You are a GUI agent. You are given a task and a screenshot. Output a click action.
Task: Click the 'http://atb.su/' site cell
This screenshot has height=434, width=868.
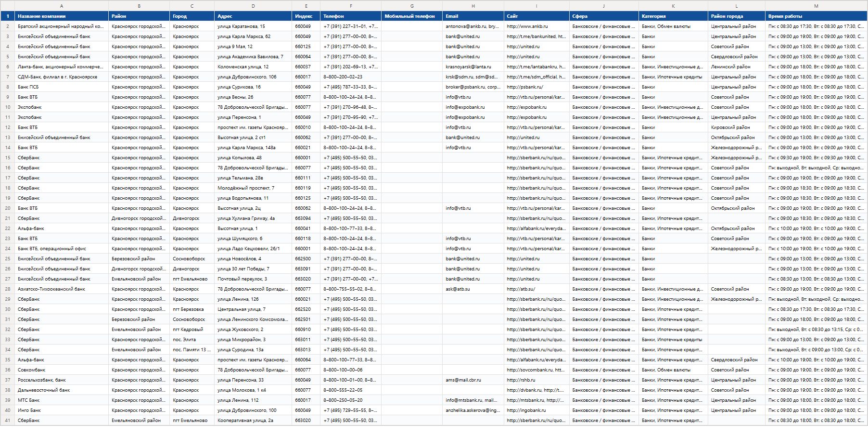(x=536, y=289)
